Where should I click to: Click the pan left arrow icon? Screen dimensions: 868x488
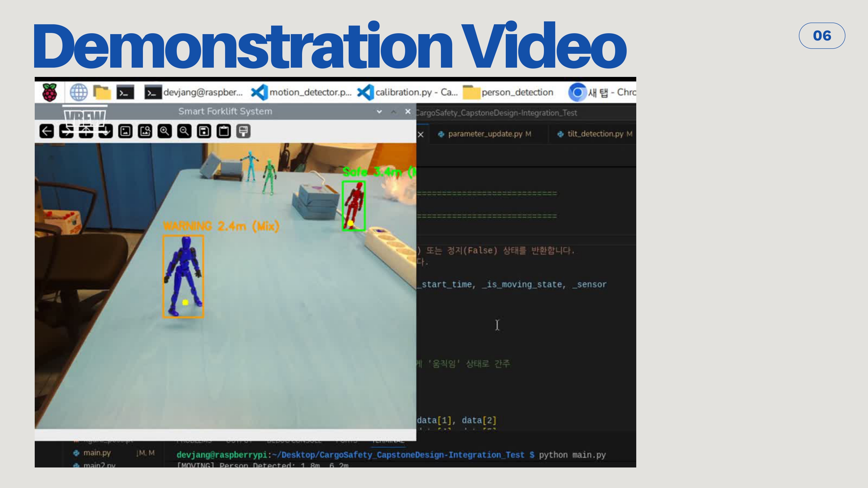pyautogui.click(x=47, y=131)
